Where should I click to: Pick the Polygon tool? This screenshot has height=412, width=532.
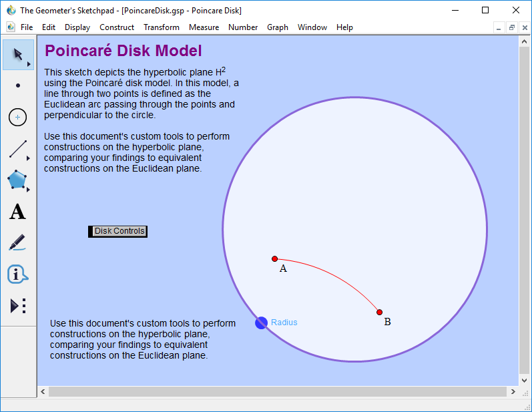point(17,180)
